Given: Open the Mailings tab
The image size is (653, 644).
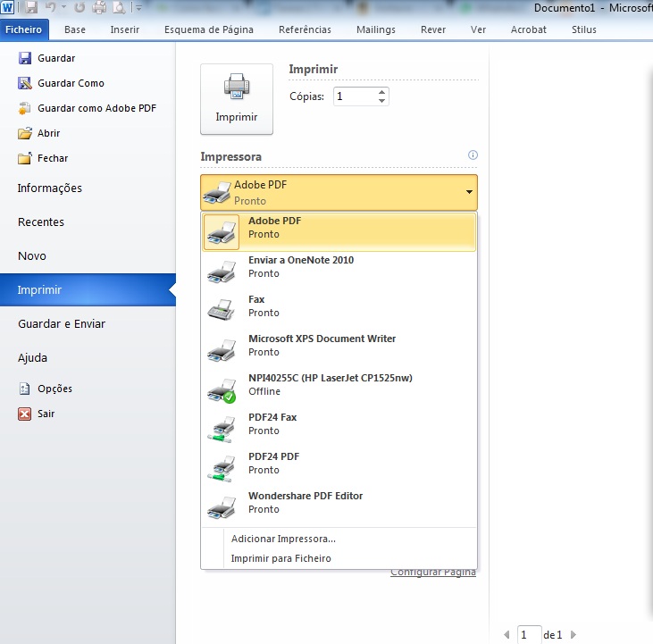Looking at the screenshot, I should 376,29.
